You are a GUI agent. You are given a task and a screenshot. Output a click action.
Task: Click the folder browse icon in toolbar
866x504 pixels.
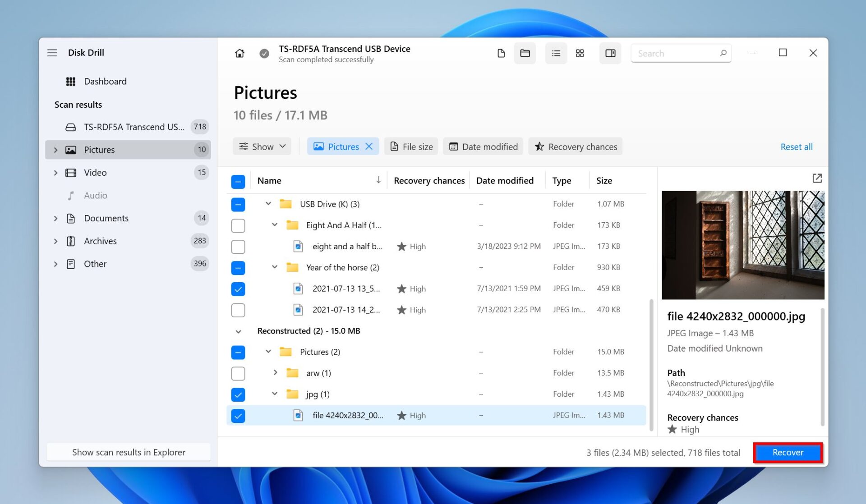(524, 53)
